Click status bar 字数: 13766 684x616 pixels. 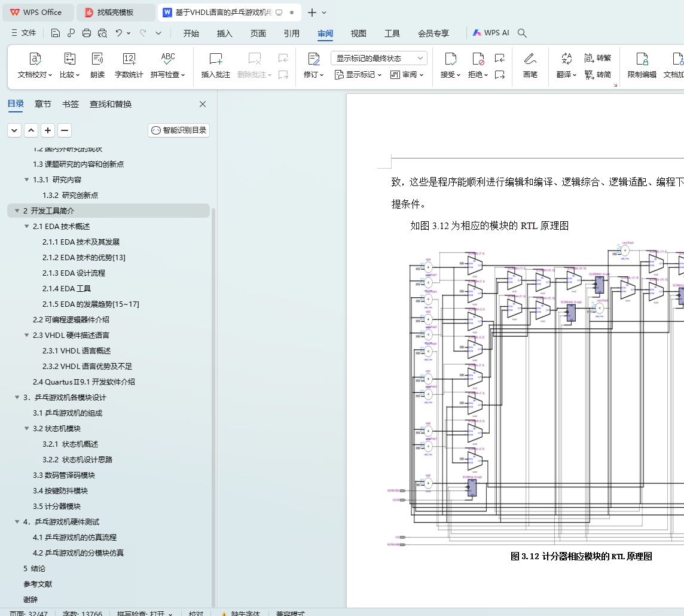82,613
